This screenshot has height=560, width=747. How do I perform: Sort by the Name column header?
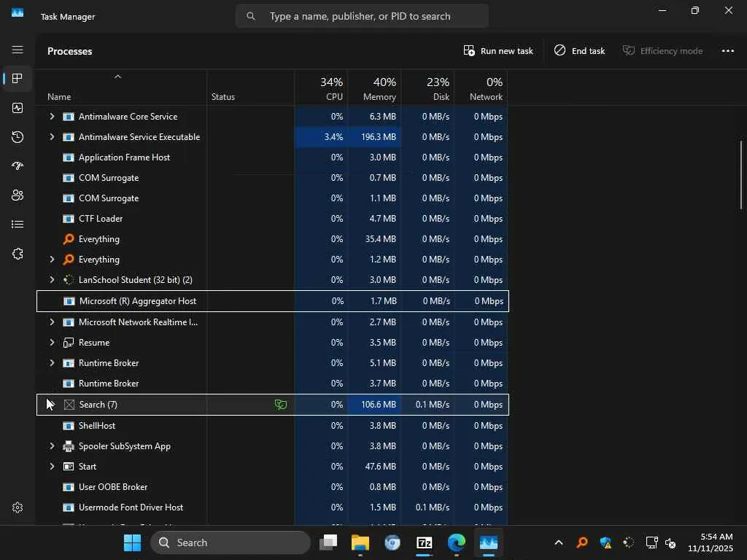[122, 88]
